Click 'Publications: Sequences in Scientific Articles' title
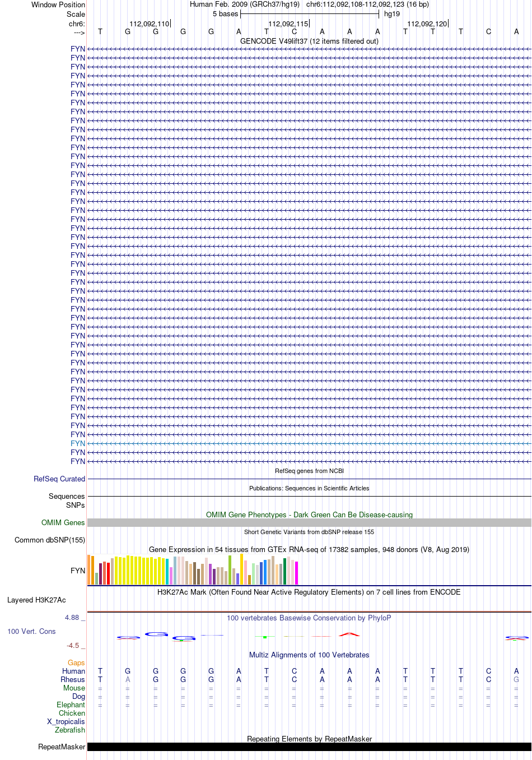The height and width of the screenshot is (760, 532). pyautogui.click(x=309, y=488)
